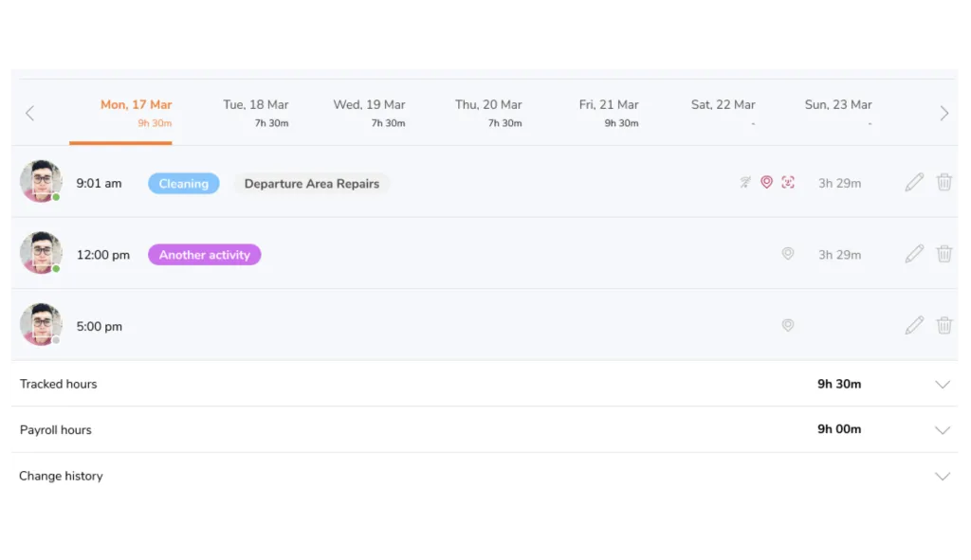Click the user avatar on 9:01 am entry
This screenshot has width=971, height=560.
click(x=41, y=181)
